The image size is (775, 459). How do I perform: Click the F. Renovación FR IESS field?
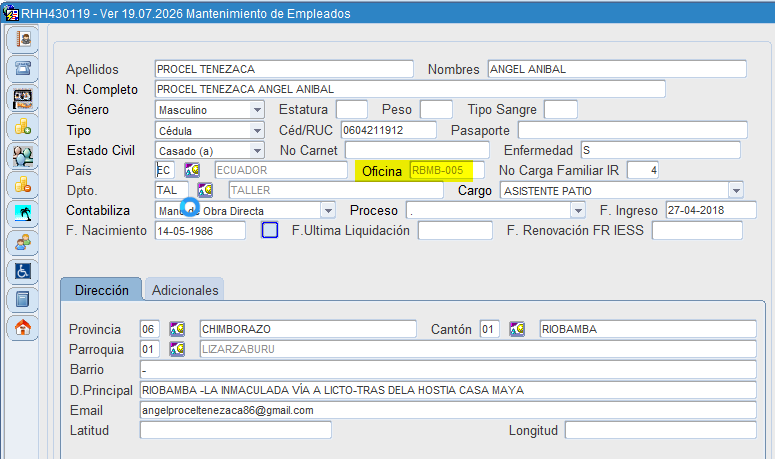[697, 230]
